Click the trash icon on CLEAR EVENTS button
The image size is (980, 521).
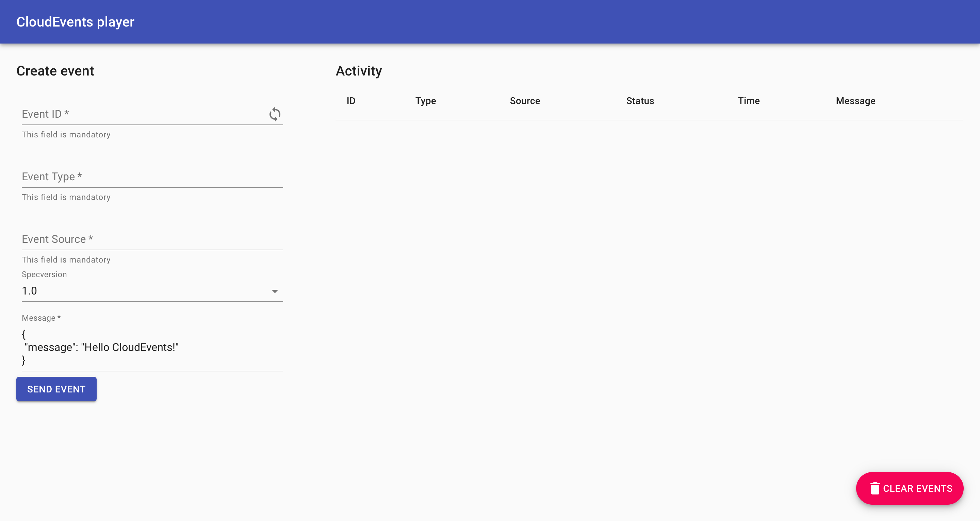tap(875, 488)
